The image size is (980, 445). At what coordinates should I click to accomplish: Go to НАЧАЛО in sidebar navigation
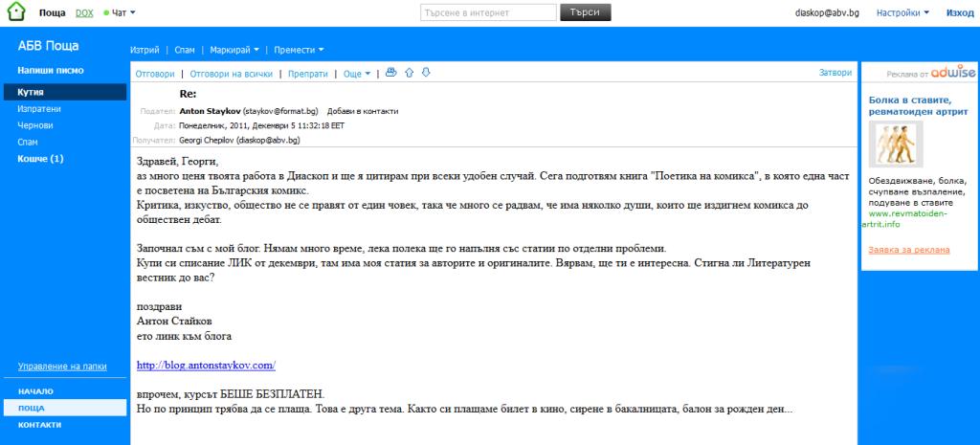(x=35, y=391)
